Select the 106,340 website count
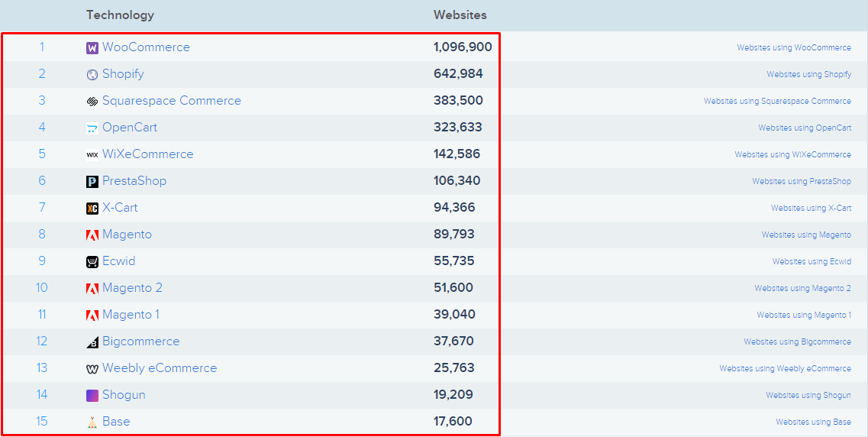This screenshot has height=437, width=868. click(457, 180)
